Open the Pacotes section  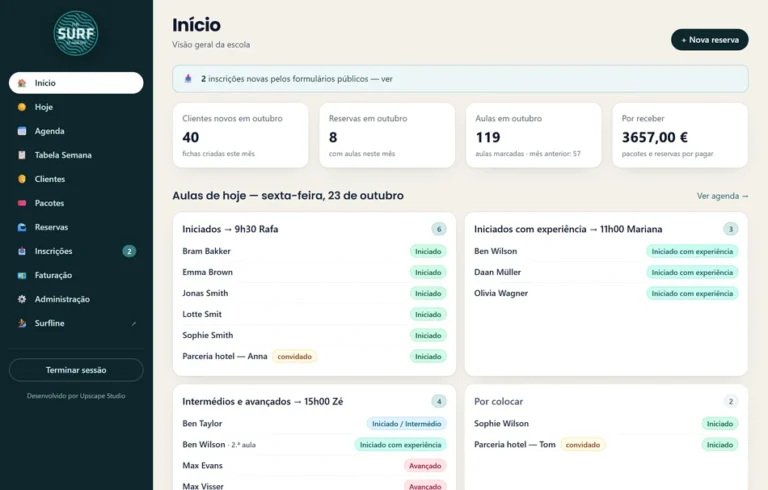(x=76, y=203)
